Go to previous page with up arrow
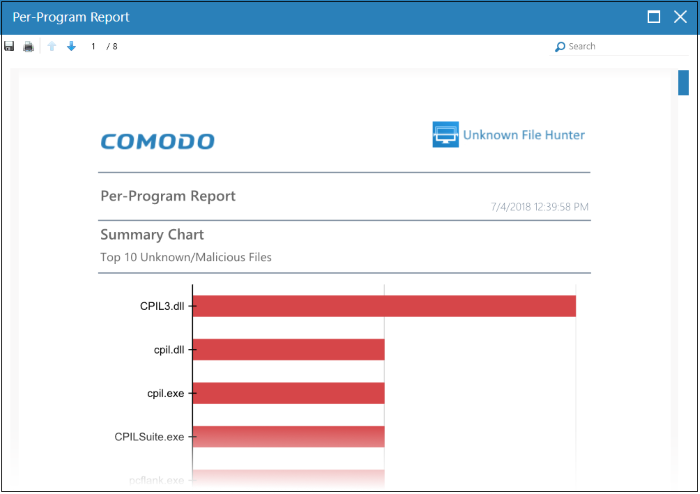The height and width of the screenshot is (494, 700). 52,46
